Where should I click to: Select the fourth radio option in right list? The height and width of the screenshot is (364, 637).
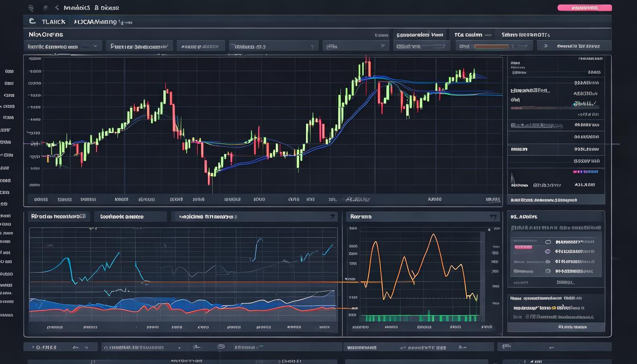click(x=548, y=271)
